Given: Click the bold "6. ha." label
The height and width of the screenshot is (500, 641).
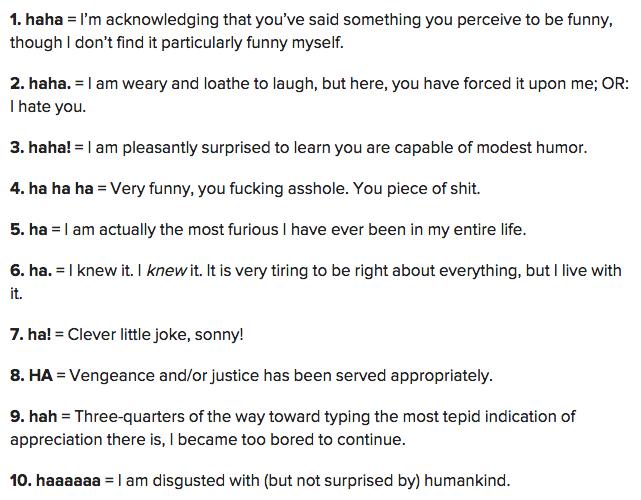Looking at the screenshot, I should (31, 270).
